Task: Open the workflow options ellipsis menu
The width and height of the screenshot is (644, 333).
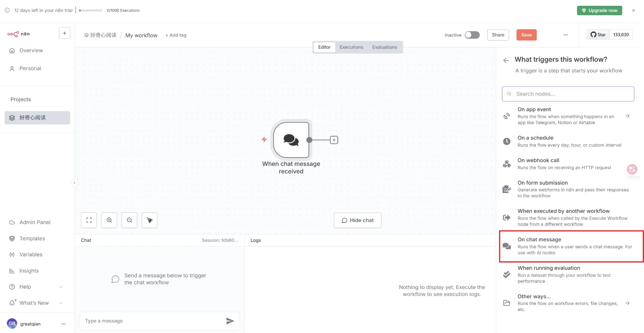Action: [x=565, y=35]
